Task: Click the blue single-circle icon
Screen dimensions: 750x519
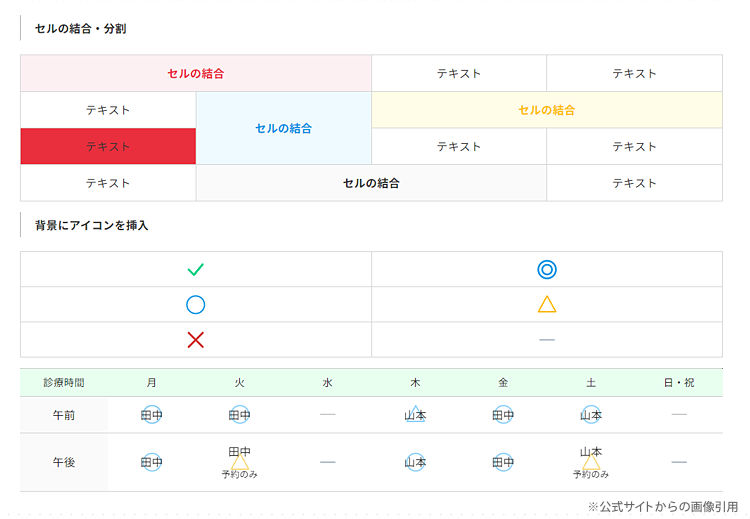Action: pos(196,305)
